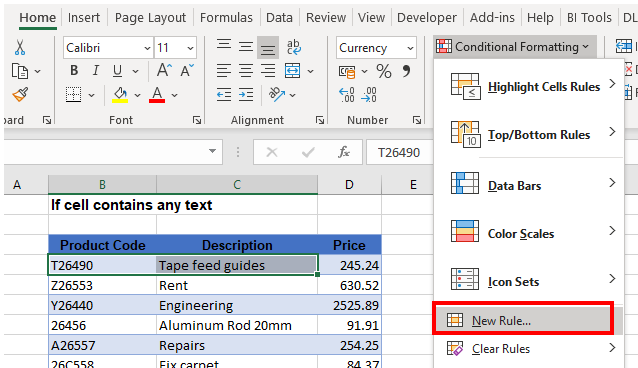This screenshot has height=368, width=638.
Task: Select column D header
Action: point(350,185)
